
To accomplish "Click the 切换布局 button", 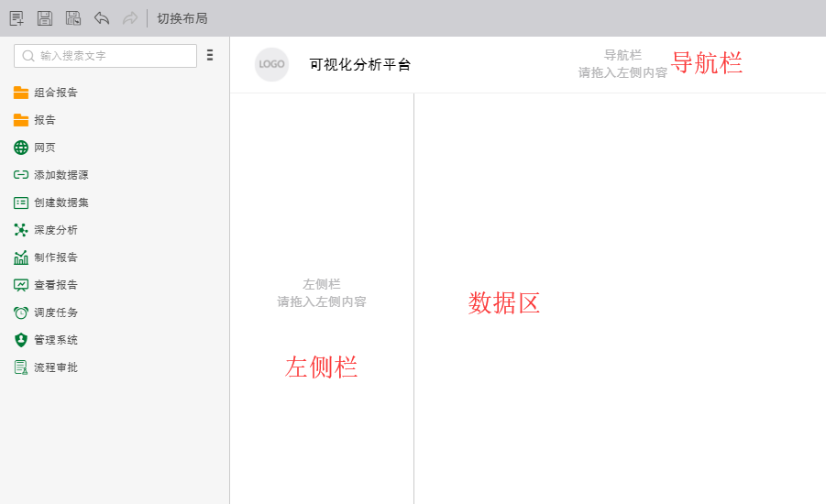I will 182,18.
